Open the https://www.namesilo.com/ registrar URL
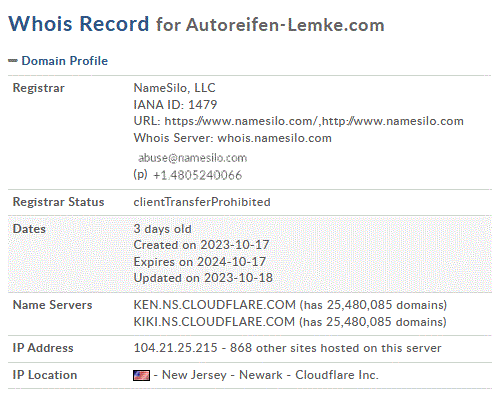The width and height of the screenshot is (493, 397). point(241,121)
